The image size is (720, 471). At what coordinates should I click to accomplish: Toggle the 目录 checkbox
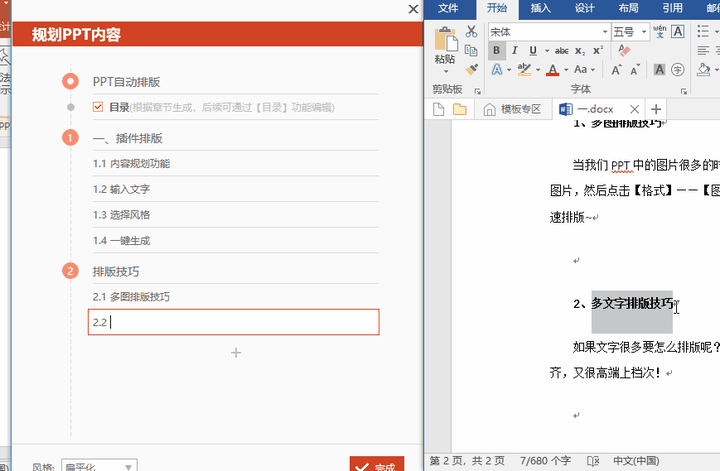(x=98, y=107)
